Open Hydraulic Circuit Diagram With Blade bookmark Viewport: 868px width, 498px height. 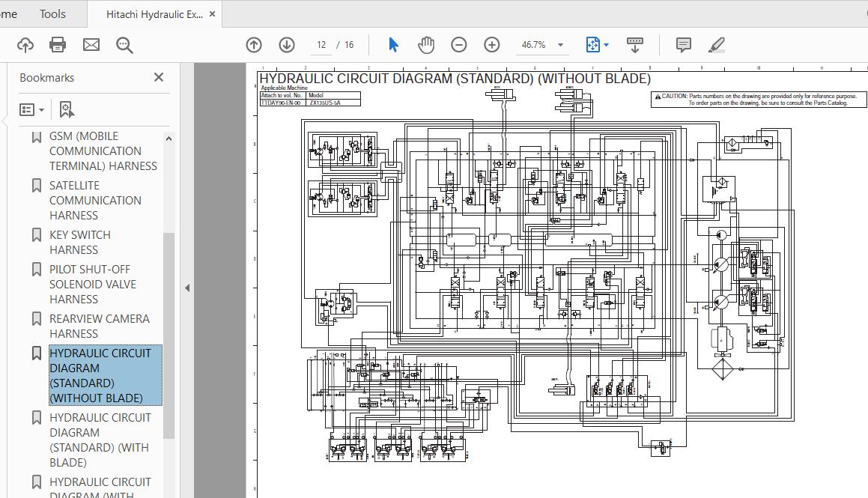pyautogui.click(x=100, y=440)
